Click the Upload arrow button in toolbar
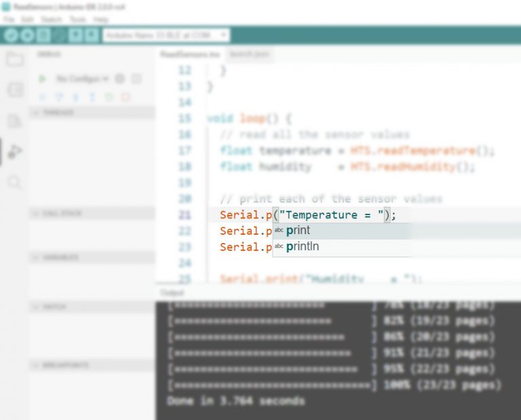Image resolution: width=521 pixels, height=420 pixels. click(27, 35)
